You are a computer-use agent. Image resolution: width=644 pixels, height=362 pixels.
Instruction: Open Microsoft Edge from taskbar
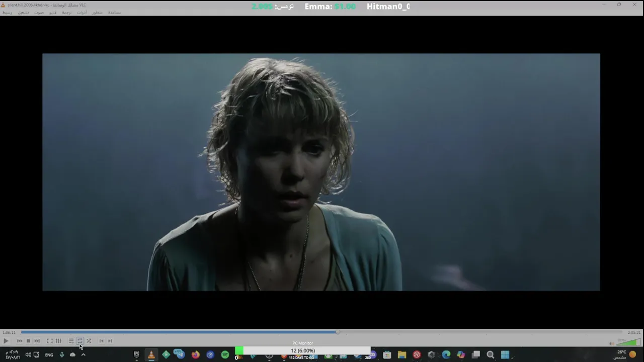click(446, 354)
